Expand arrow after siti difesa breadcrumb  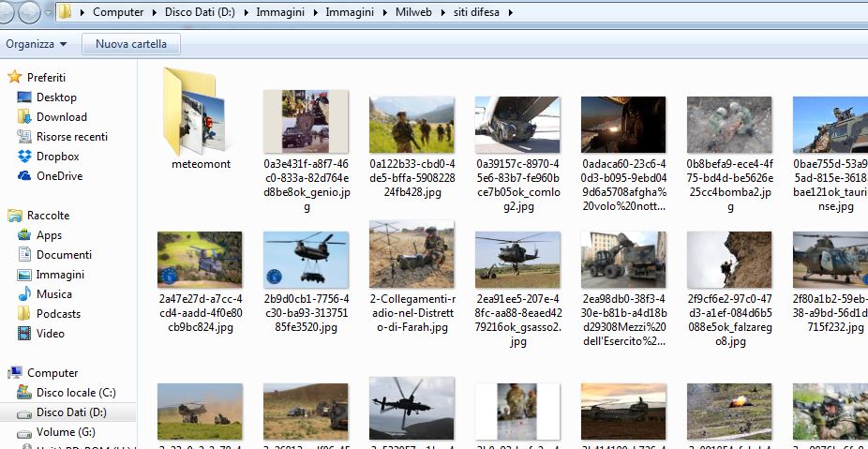coord(510,12)
